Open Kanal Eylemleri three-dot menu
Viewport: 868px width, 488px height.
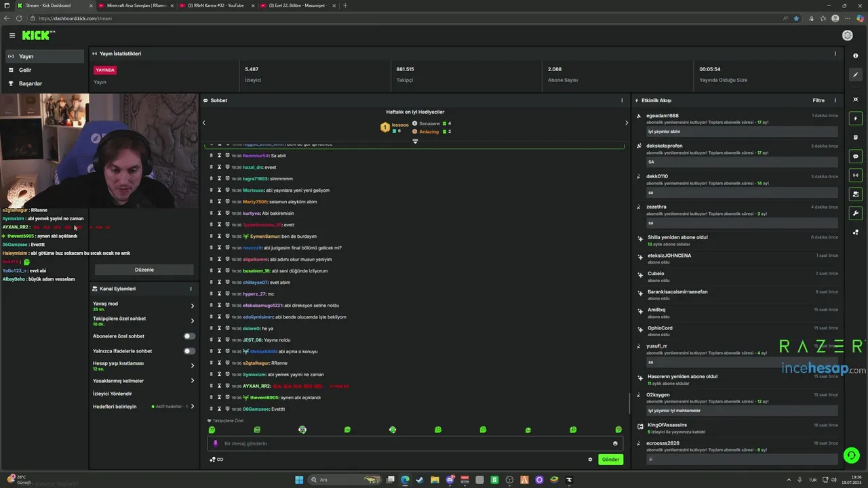click(191, 289)
